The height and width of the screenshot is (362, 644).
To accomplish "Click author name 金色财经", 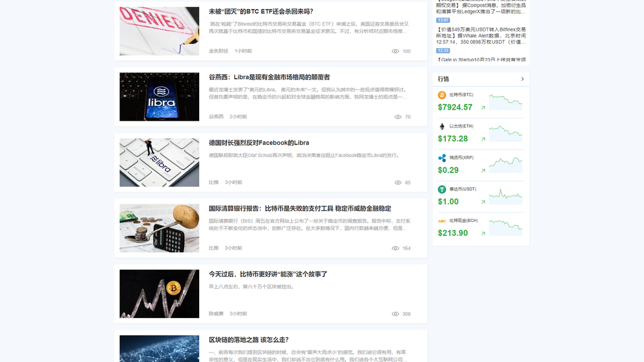I will pos(218,51).
